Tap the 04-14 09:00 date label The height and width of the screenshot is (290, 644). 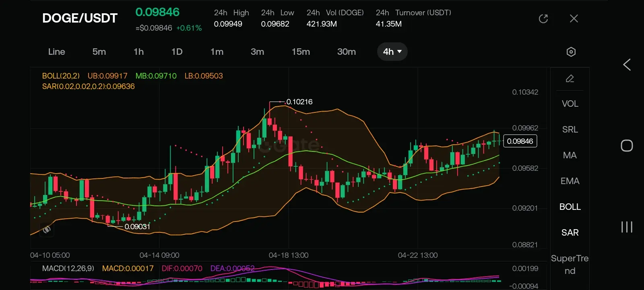(159, 255)
